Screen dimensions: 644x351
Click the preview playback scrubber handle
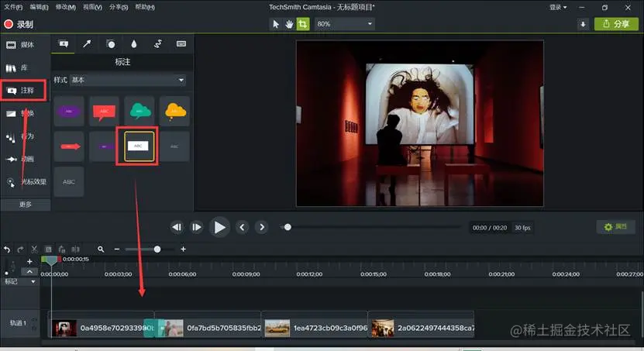tap(288, 227)
